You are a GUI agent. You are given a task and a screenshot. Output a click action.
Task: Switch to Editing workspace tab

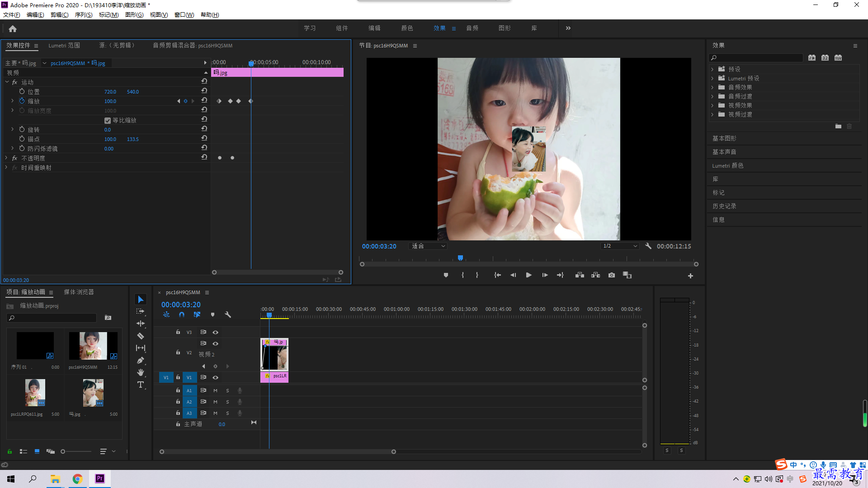tap(374, 28)
